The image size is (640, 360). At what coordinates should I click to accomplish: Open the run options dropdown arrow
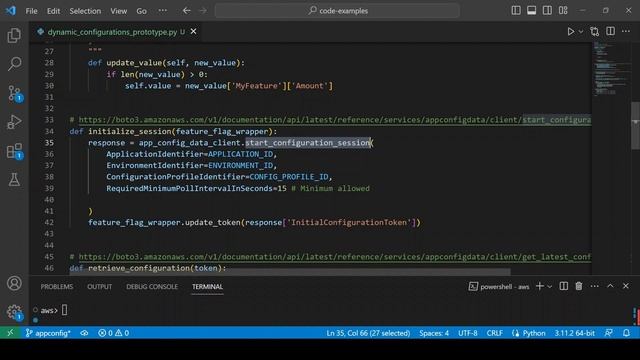[x=581, y=31]
